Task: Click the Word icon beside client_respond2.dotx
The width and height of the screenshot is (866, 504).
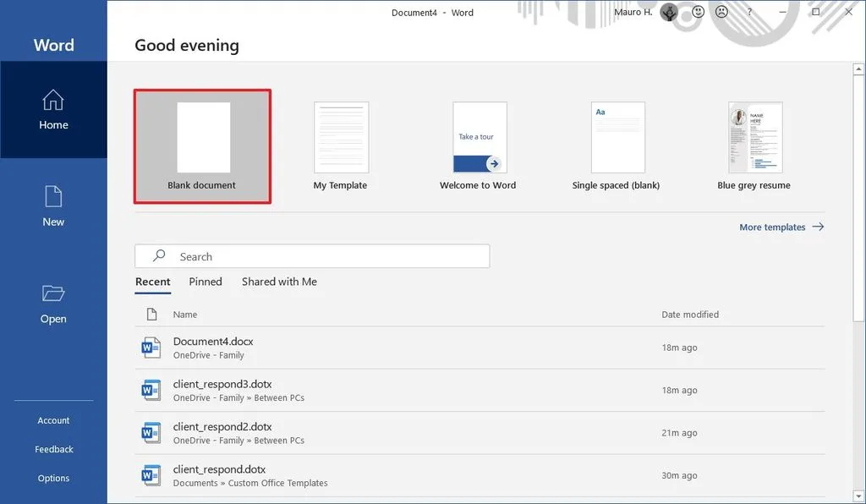Action: (151, 433)
